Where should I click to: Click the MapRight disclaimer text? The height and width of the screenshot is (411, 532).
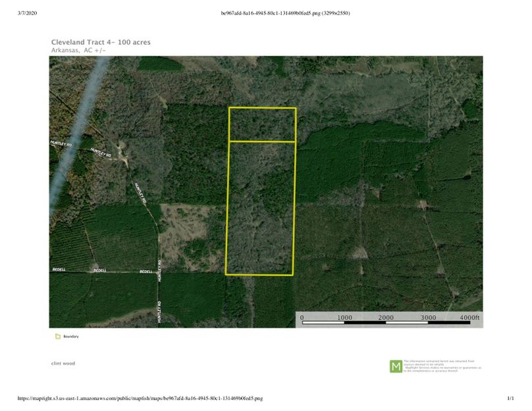coord(442,366)
